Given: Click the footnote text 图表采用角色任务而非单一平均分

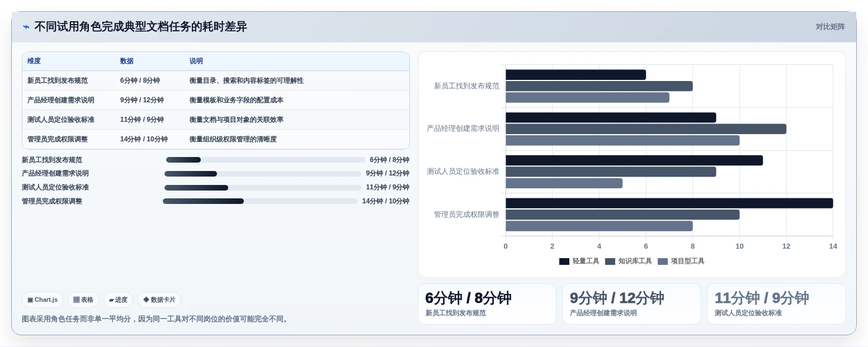Looking at the screenshot, I should pos(76,319).
